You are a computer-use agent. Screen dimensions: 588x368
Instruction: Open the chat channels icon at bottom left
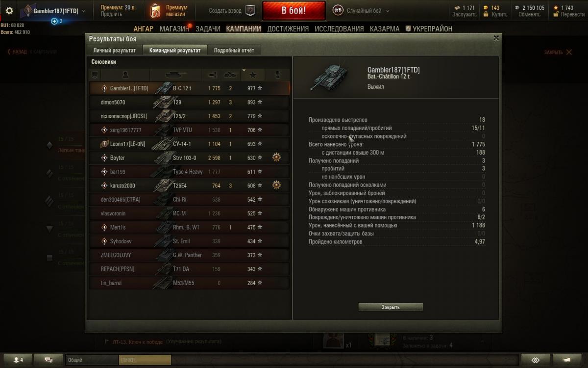pyautogui.click(x=49, y=360)
